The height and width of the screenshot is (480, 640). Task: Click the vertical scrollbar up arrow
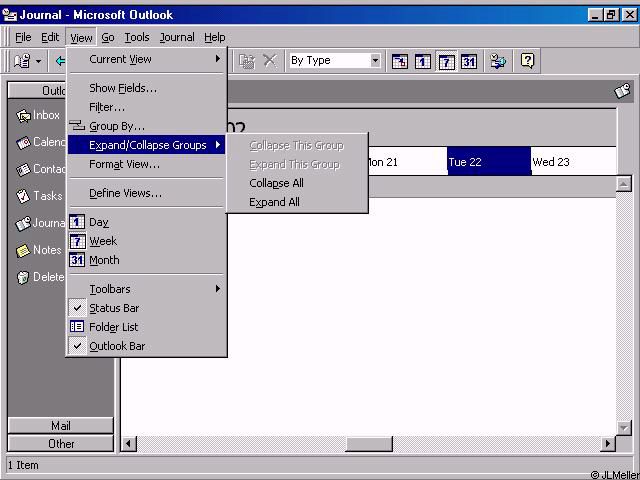coord(624,184)
